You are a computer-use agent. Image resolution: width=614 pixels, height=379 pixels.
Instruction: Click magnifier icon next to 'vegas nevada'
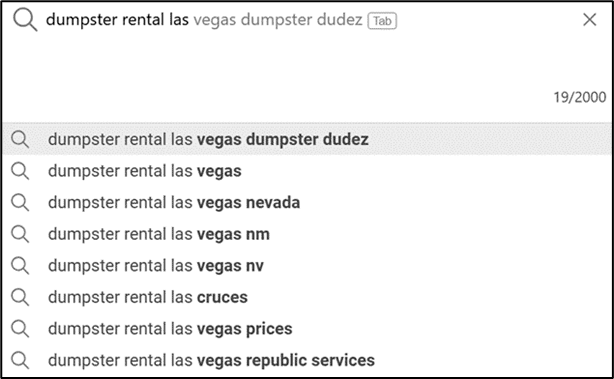pyautogui.click(x=20, y=203)
